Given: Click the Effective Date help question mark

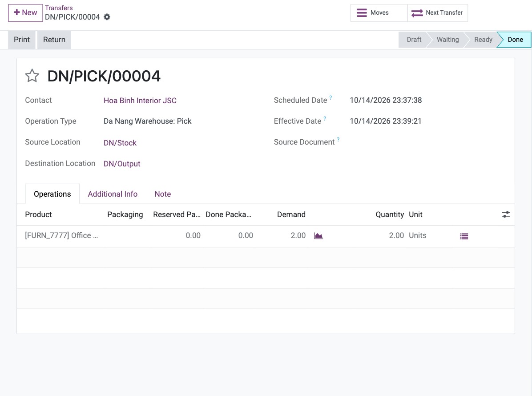Looking at the screenshot, I should (x=325, y=118).
